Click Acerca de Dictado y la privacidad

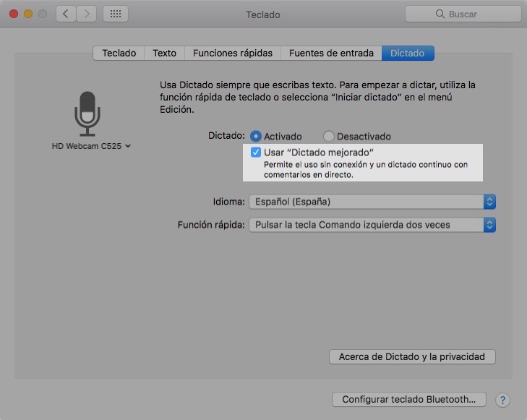point(412,356)
